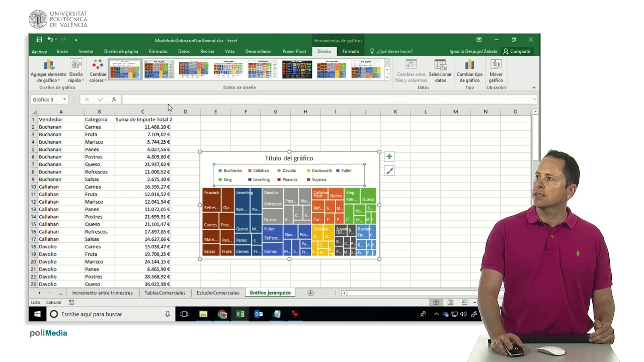The height and width of the screenshot is (362, 644).
Task: Expand the chart styles gallery arrow
Action: [387, 77]
